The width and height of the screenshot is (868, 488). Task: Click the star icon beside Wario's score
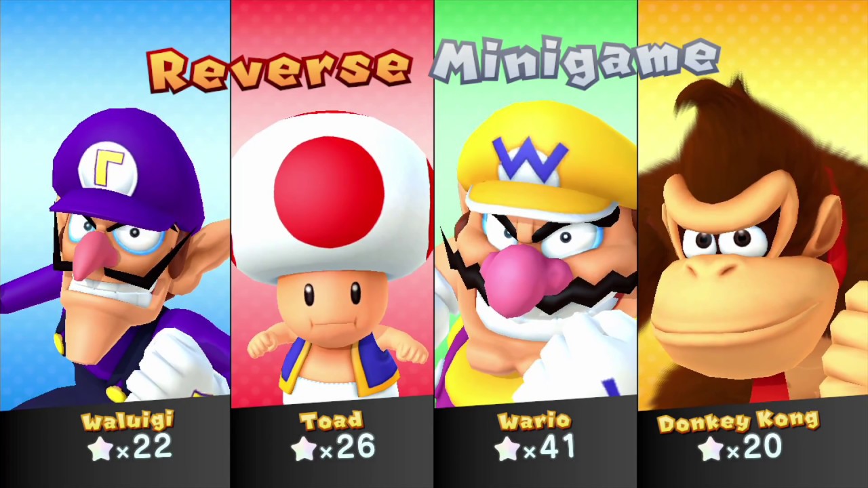tap(507, 449)
